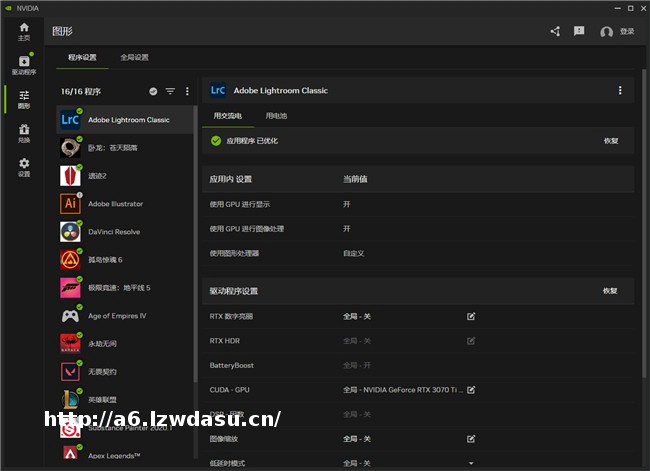This screenshot has height=471, width=650.
Task: Click the share icon in header
Action: (x=555, y=31)
